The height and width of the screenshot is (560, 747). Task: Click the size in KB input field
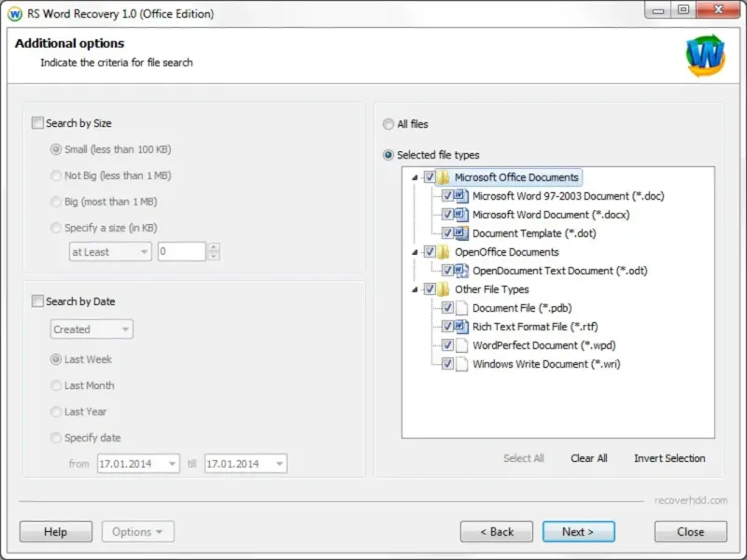coord(181,251)
